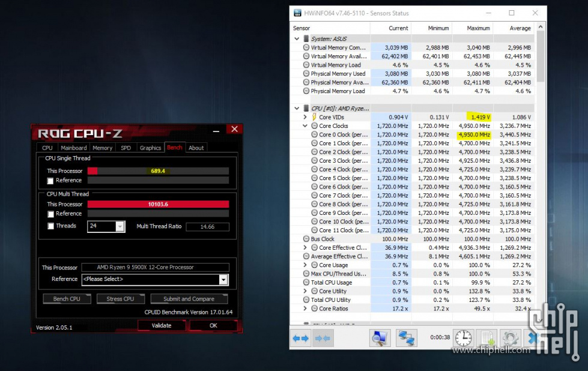Expand the Core VIDs row
The height and width of the screenshot is (371, 588).
[305, 117]
